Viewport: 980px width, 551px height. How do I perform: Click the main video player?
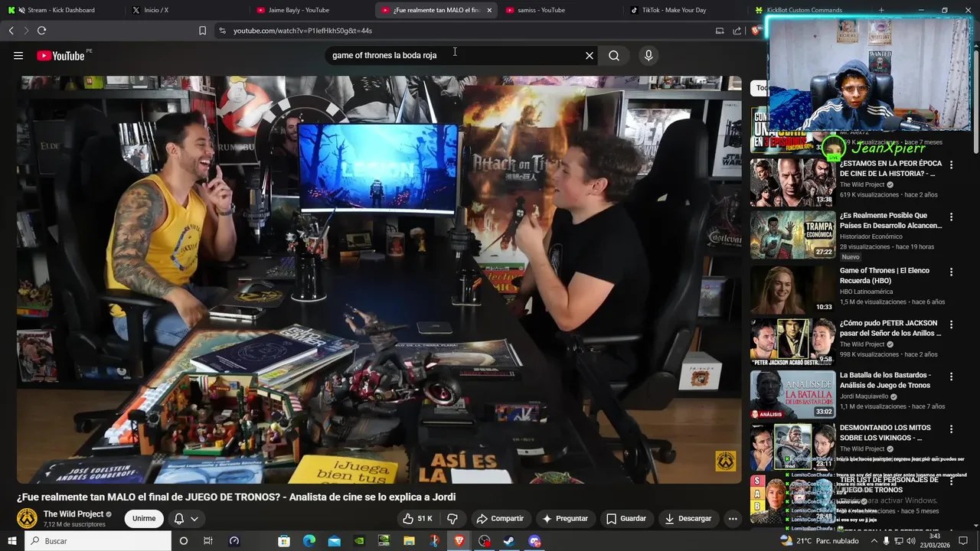tap(379, 279)
